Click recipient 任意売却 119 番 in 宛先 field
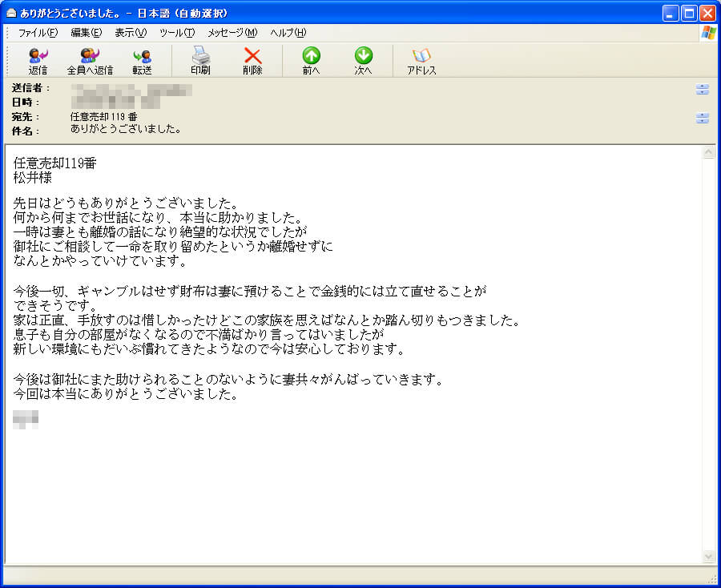The height and width of the screenshot is (588, 721). 103,117
